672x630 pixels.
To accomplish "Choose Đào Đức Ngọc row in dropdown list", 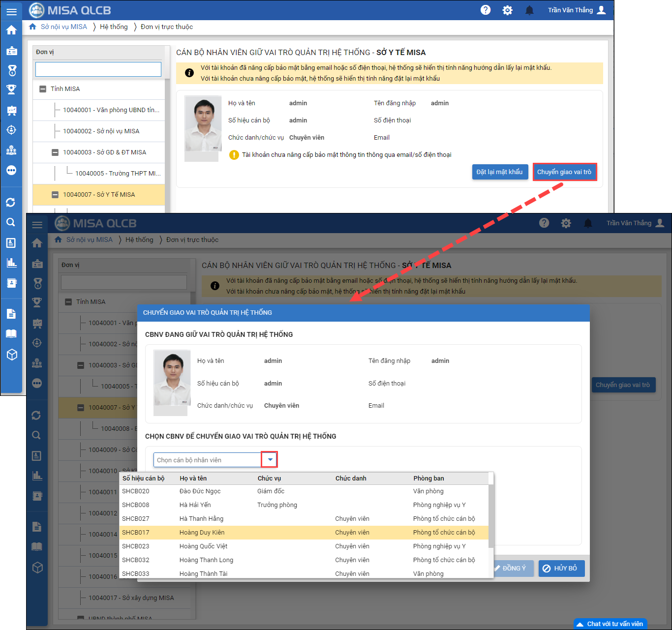I will (200, 491).
